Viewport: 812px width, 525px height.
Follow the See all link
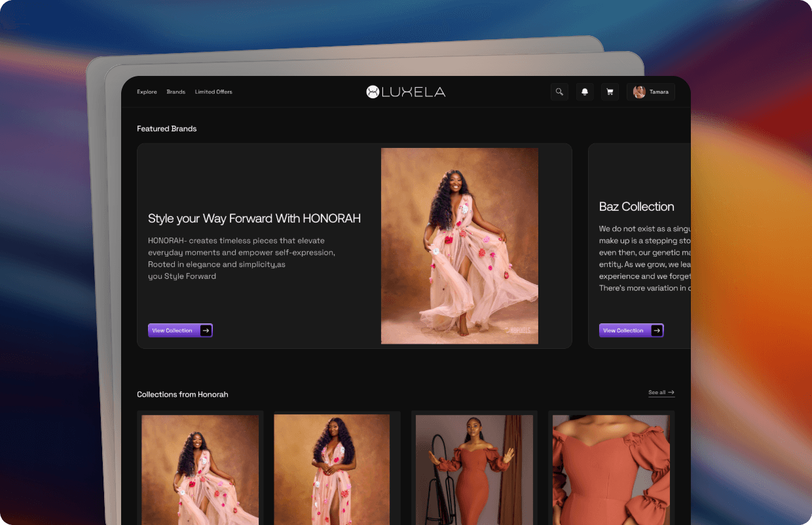657,393
